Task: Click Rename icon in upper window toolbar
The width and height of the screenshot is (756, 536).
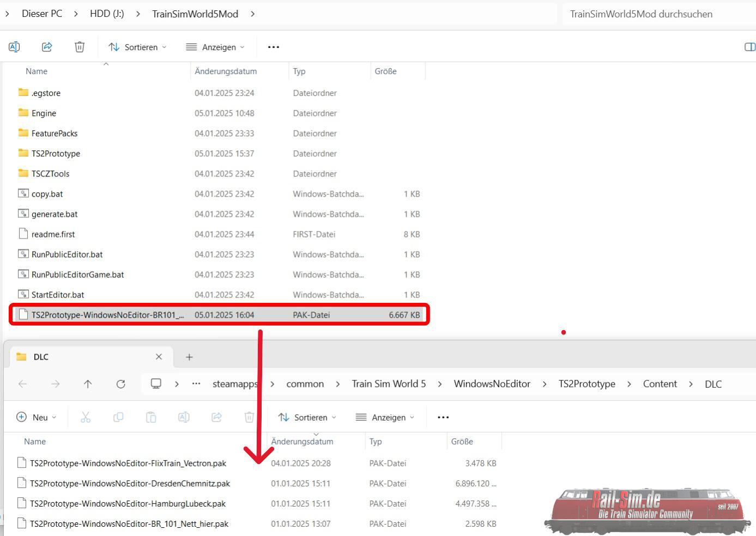Action: tap(14, 47)
